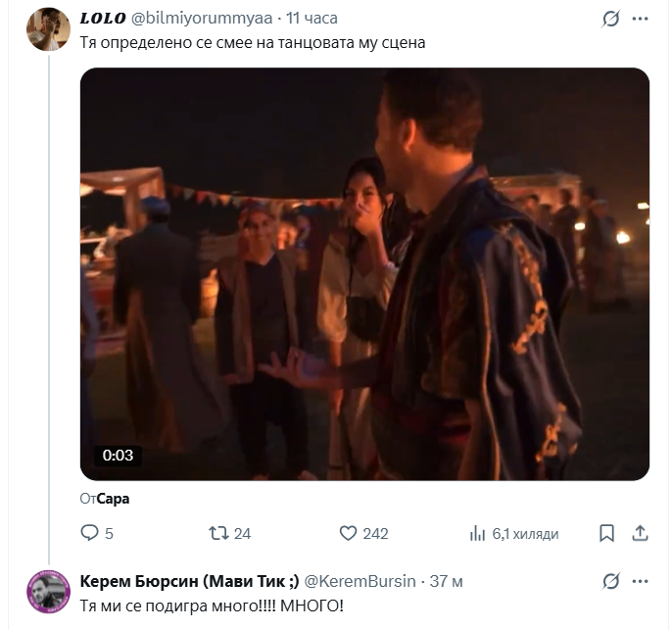The height and width of the screenshot is (630, 672).
Task: Bookmark LOLO's tweet
Action: tap(607, 533)
